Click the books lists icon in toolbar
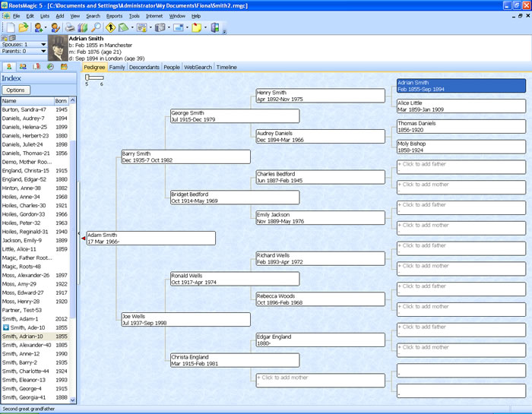Screen dimensions: 532x414 coord(82,27)
